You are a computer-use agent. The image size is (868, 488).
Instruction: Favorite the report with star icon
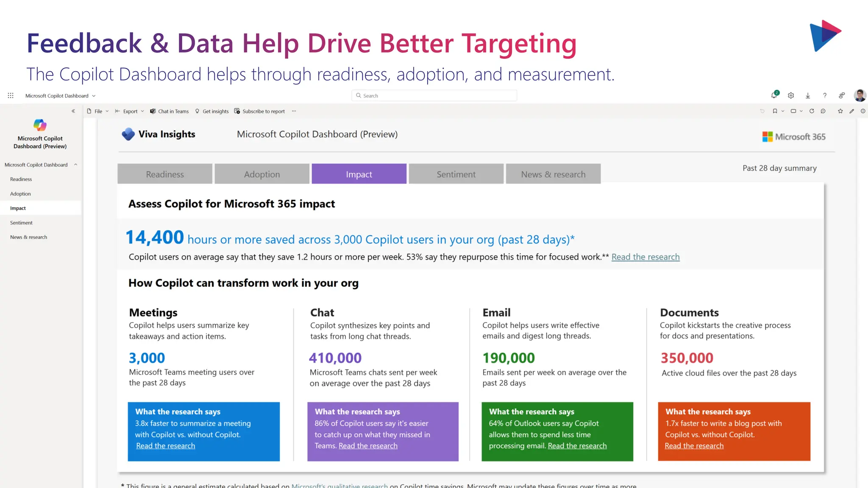[840, 111]
